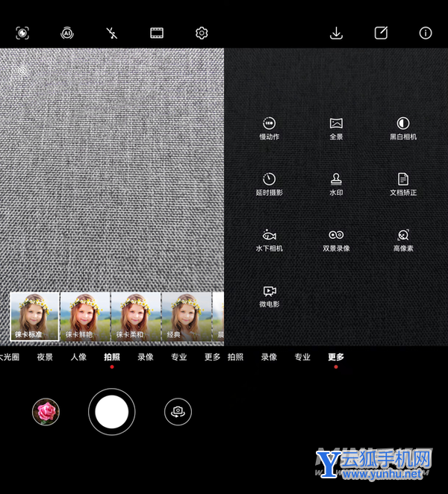Screen dimensions: 448x494
Task: Switch to 夜景 night mode tab
Action: (45, 357)
